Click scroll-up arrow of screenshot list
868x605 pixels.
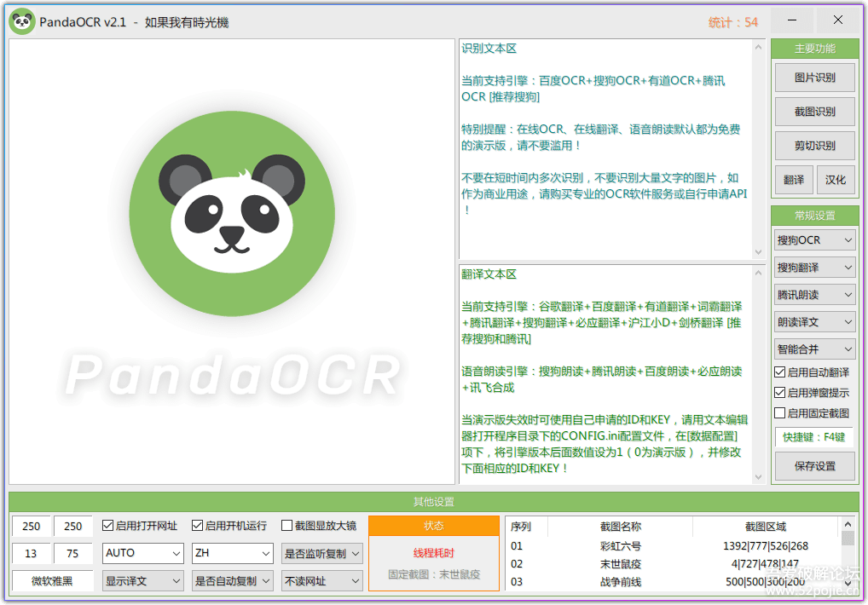pos(848,524)
